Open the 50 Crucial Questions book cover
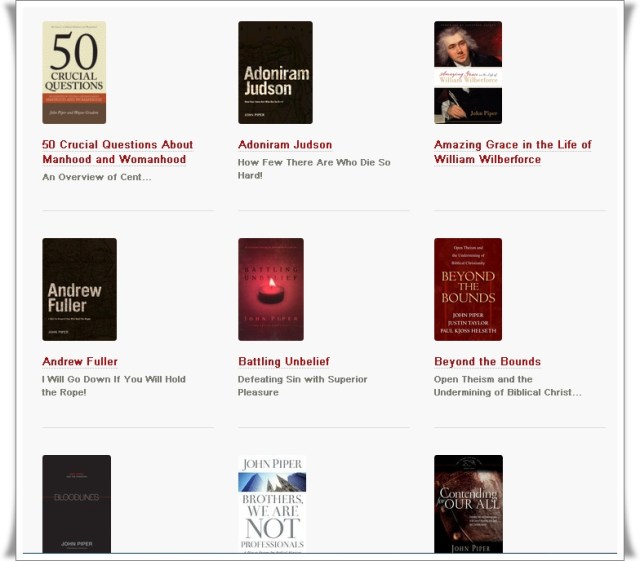This screenshot has width=640, height=561. tap(74, 73)
